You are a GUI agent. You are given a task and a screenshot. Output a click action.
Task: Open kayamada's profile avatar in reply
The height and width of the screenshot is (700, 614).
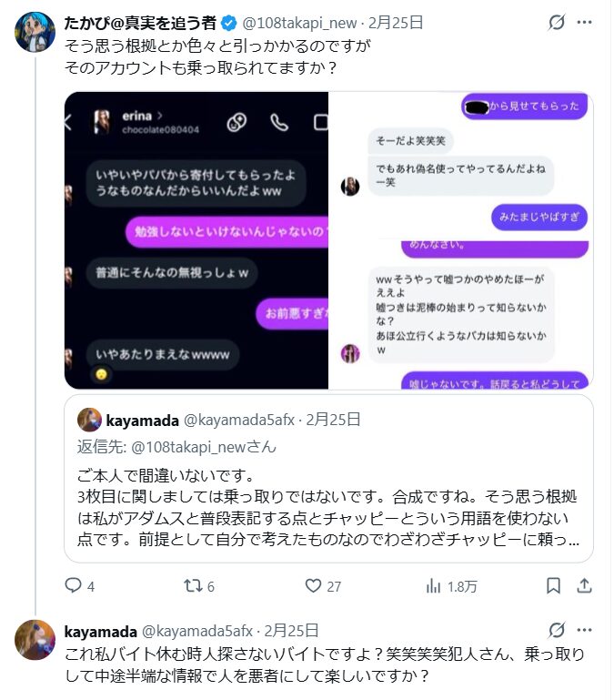35,640
